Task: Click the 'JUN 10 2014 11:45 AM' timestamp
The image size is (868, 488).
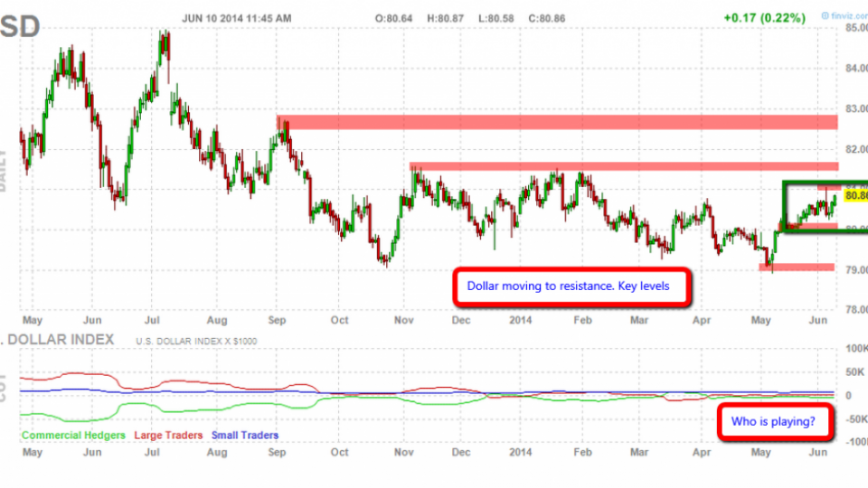Action: tap(236, 18)
